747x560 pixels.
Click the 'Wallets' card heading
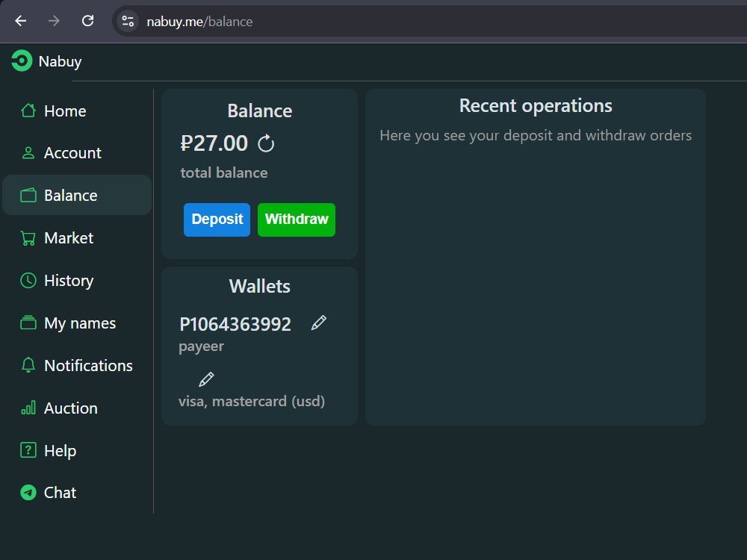click(x=260, y=286)
